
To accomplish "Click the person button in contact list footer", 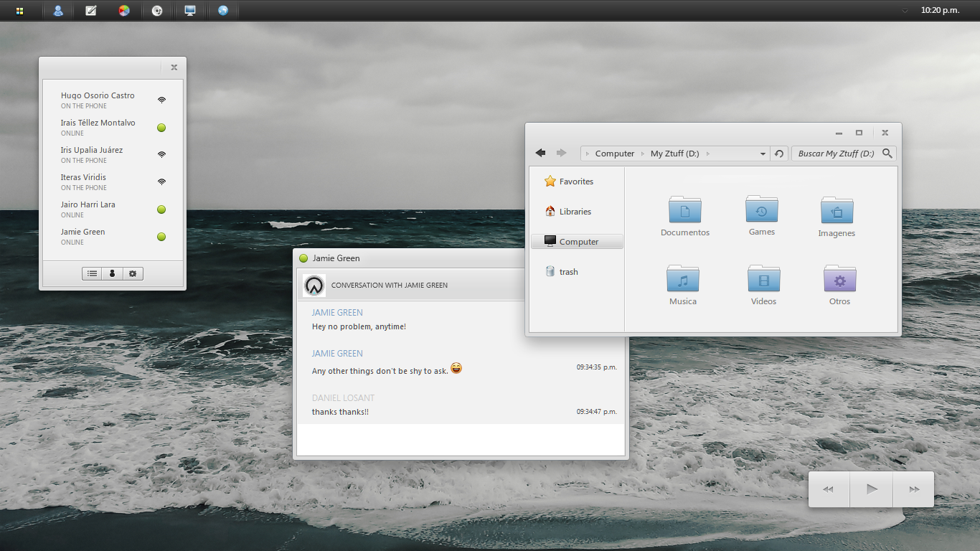I will pyautogui.click(x=112, y=273).
